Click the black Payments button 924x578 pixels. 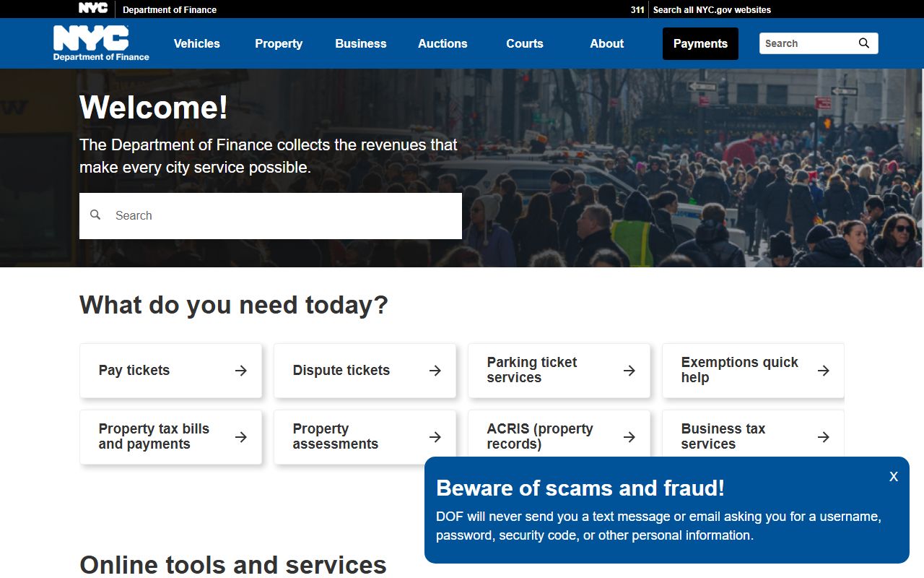700,43
